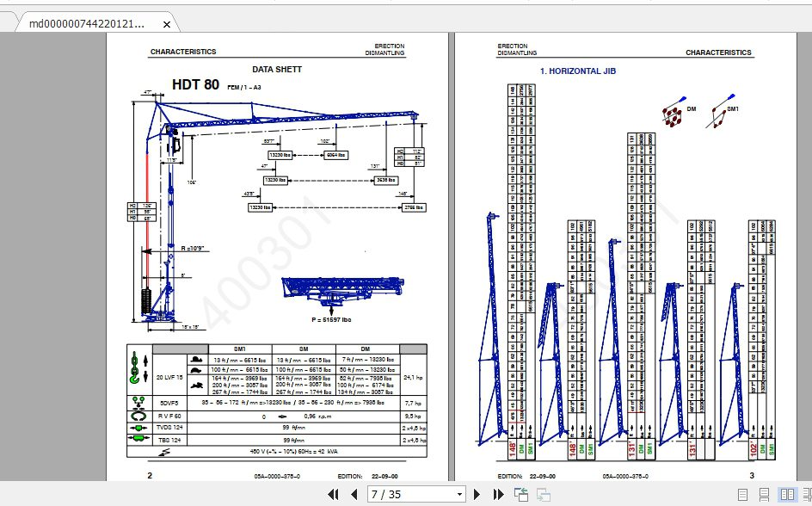The height and width of the screenshot is (506, 812).
Task: Advance to the next page
Action: click(x=477, y=495)
